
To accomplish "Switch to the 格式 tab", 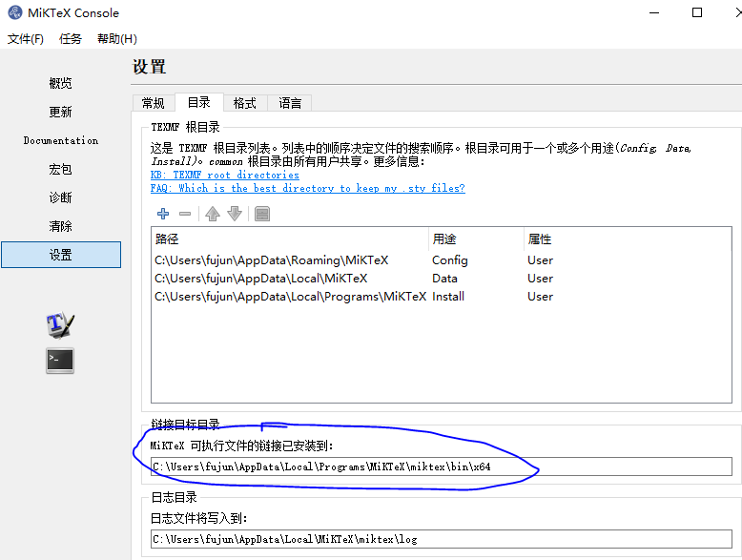I will pyautogui.click(x=245, y=103).
